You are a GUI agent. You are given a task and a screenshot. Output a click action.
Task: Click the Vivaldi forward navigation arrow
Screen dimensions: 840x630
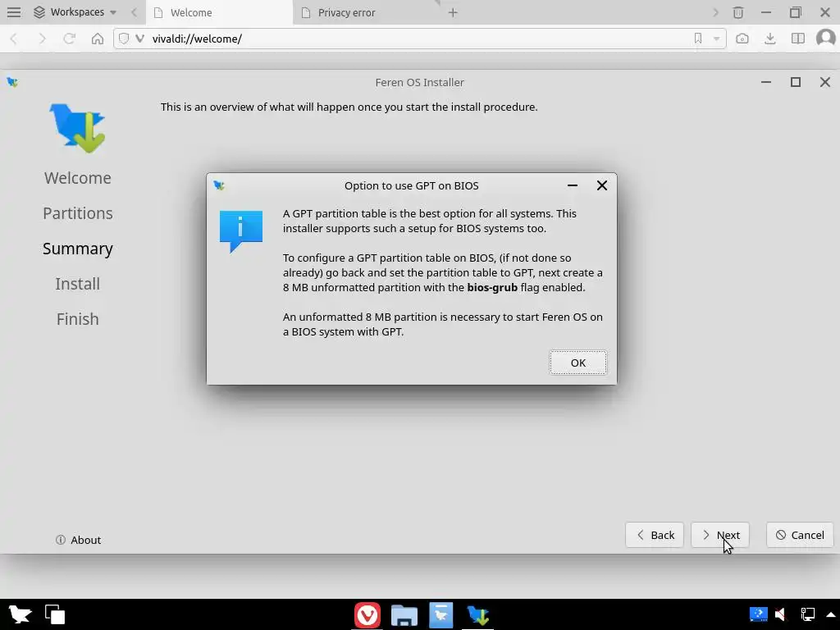point(42,39)
